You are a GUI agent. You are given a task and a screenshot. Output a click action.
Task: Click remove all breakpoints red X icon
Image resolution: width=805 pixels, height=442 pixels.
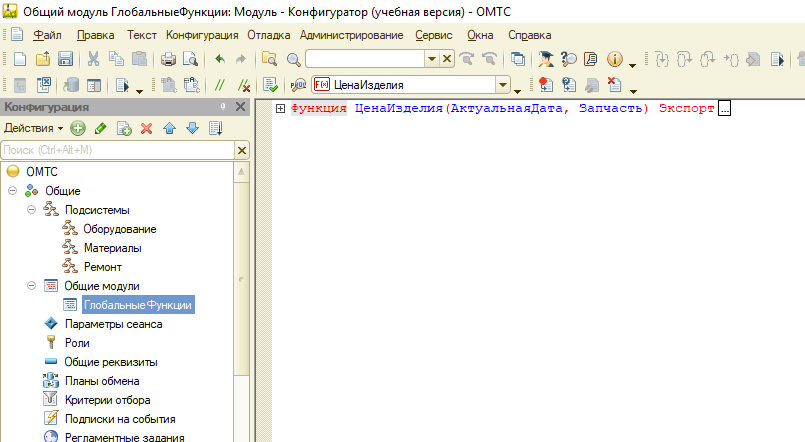[x=614, y=84]
